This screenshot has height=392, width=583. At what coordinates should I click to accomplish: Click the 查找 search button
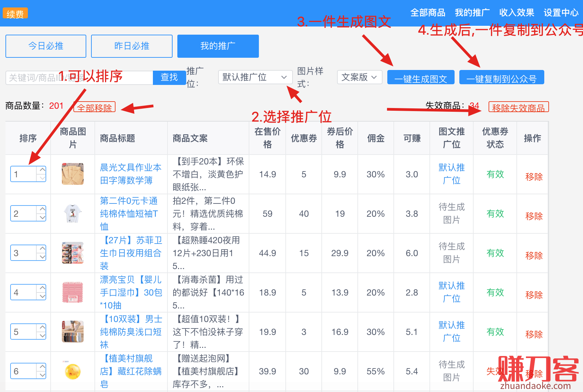point(169,78)
